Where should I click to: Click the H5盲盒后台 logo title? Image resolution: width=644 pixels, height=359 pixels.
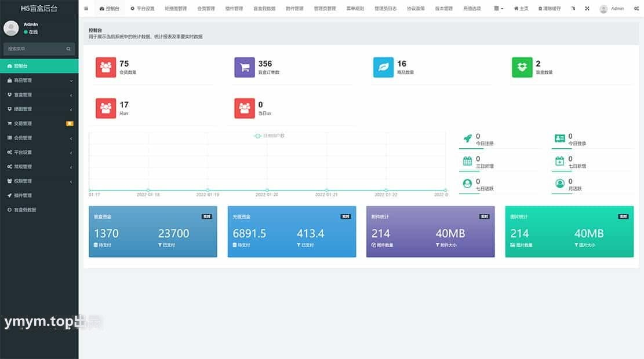[x=39, y=8]
